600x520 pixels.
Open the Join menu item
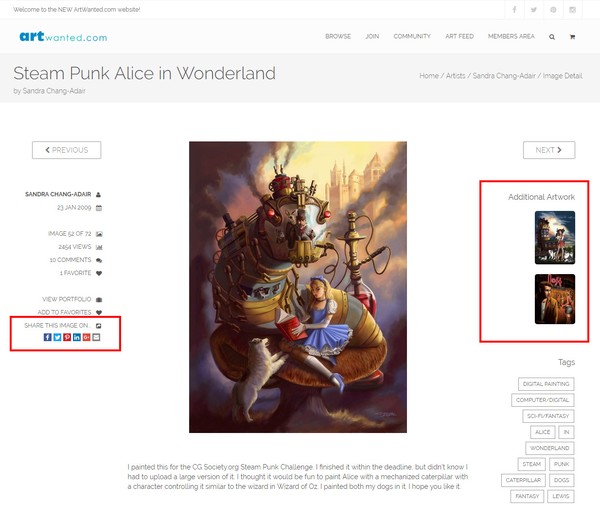click(x=372, y=36)
